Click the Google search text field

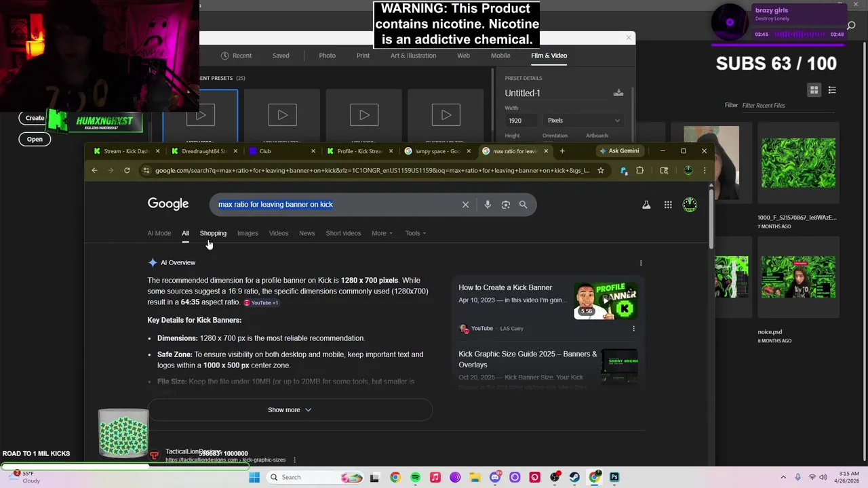coord(336,204)
